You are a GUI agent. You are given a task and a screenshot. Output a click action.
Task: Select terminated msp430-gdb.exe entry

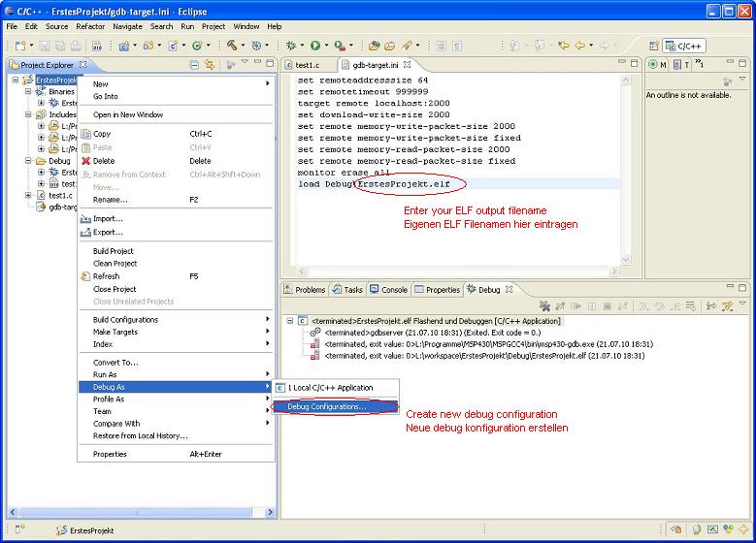point(489,344)
